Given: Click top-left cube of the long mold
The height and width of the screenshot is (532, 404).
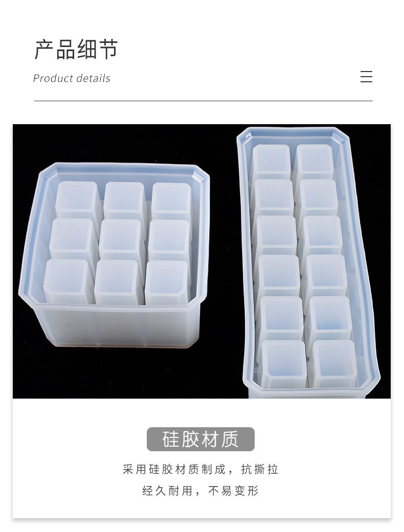Looking at the screenshot, I should pyautogui.click(x=272, y=162).
